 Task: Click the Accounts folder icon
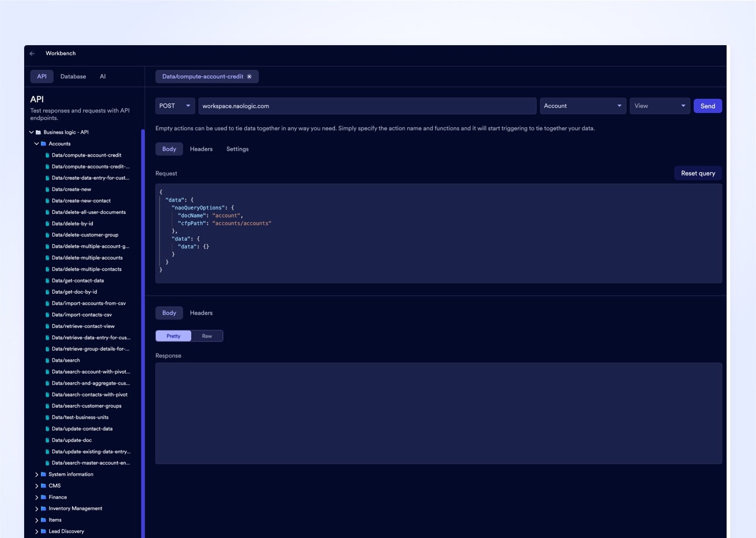point(44,144)
